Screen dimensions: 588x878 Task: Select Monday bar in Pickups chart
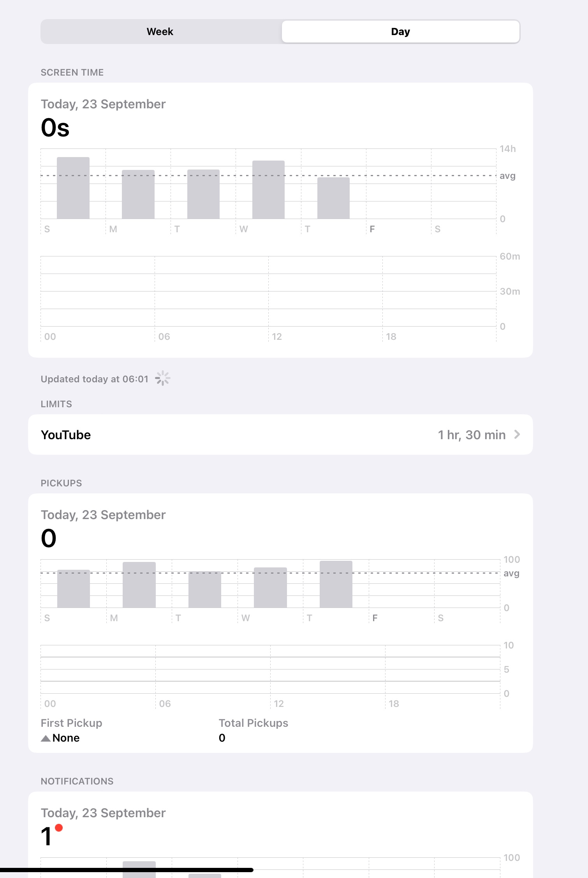(x=139, y=585)
